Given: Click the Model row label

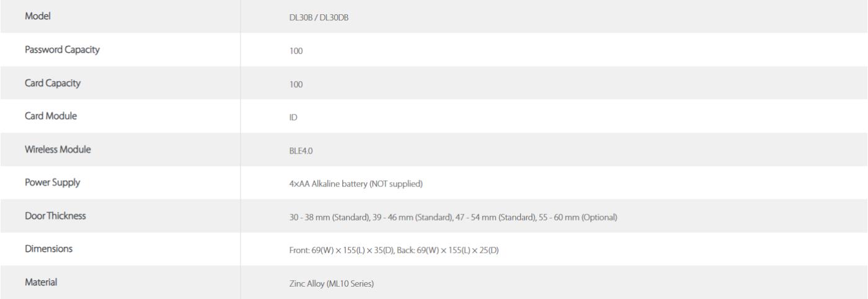Looking at the screenshot, I should (x=38, y=16).
